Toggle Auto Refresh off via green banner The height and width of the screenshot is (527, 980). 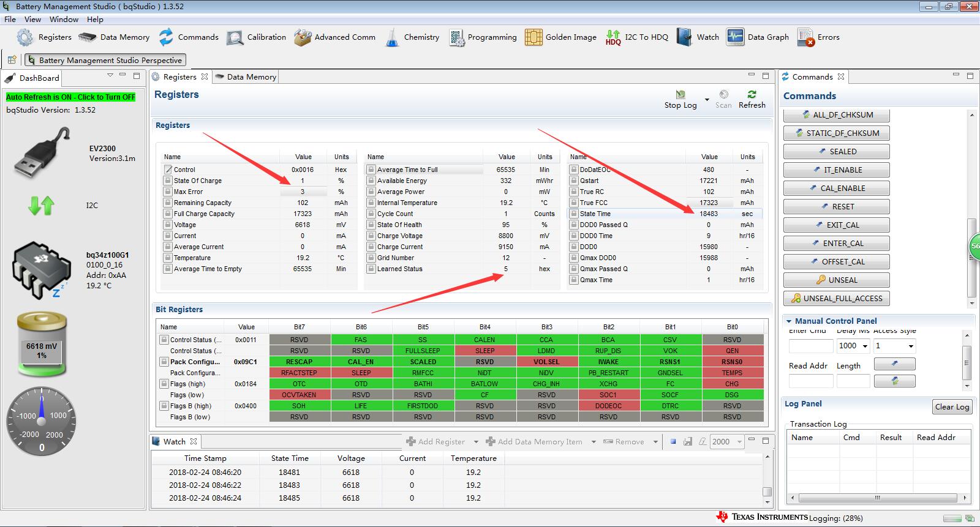[70, 97]
